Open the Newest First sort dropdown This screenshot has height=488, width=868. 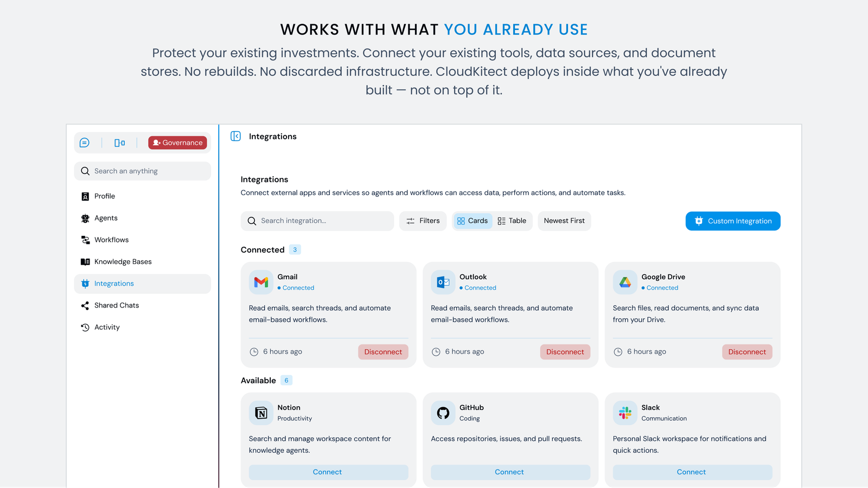point(564,221)
